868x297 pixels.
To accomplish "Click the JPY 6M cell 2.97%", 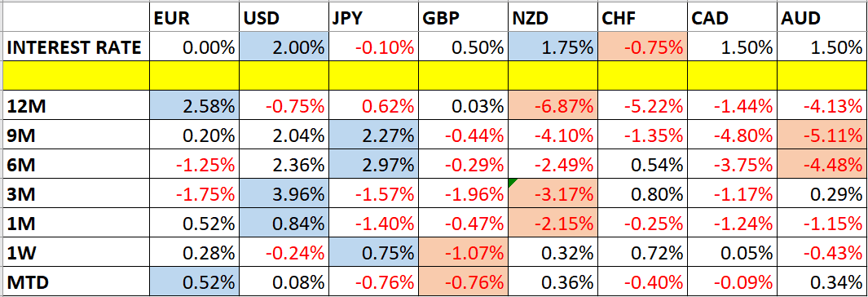I will coord(373,163).
